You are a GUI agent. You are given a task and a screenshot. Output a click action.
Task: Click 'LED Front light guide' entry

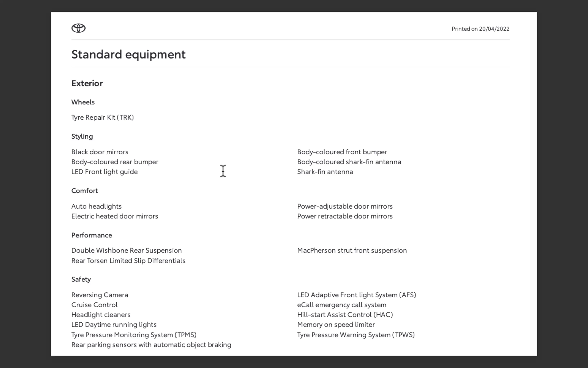point(105,172)
